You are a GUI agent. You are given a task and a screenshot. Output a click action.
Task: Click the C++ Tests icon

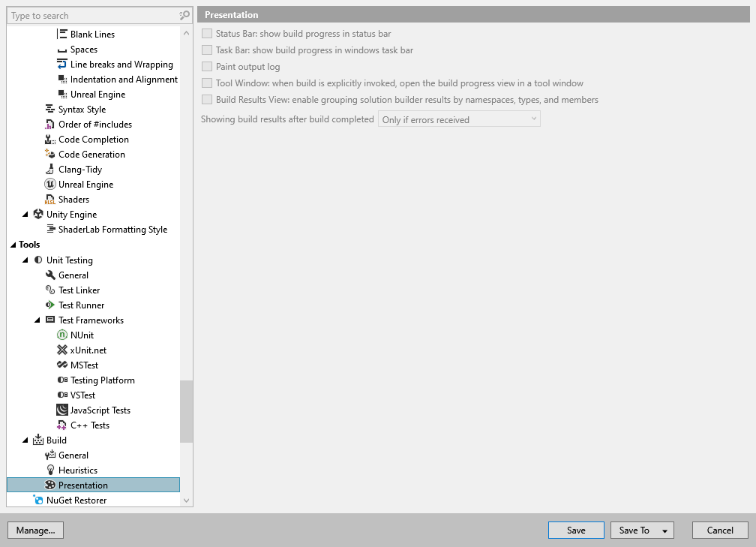62,425
